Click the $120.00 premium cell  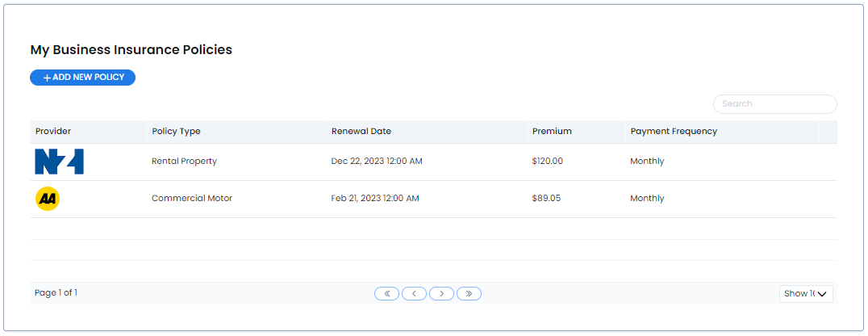[x=548, y=162]
